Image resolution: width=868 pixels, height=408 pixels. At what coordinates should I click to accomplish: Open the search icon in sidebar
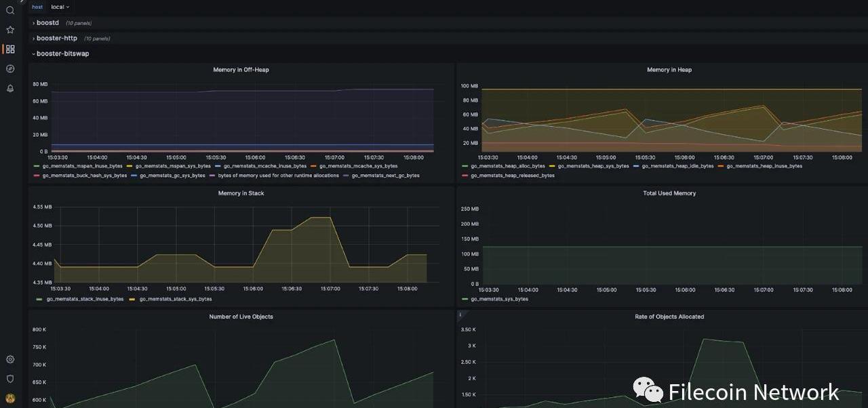(10, 10)
